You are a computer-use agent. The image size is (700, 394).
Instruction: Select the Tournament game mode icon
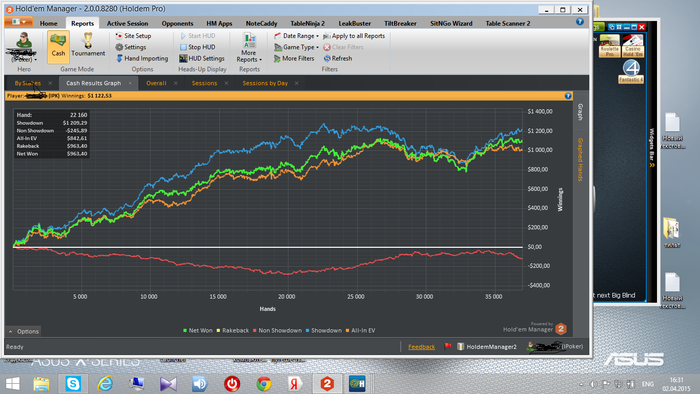(x=88, y=45)
